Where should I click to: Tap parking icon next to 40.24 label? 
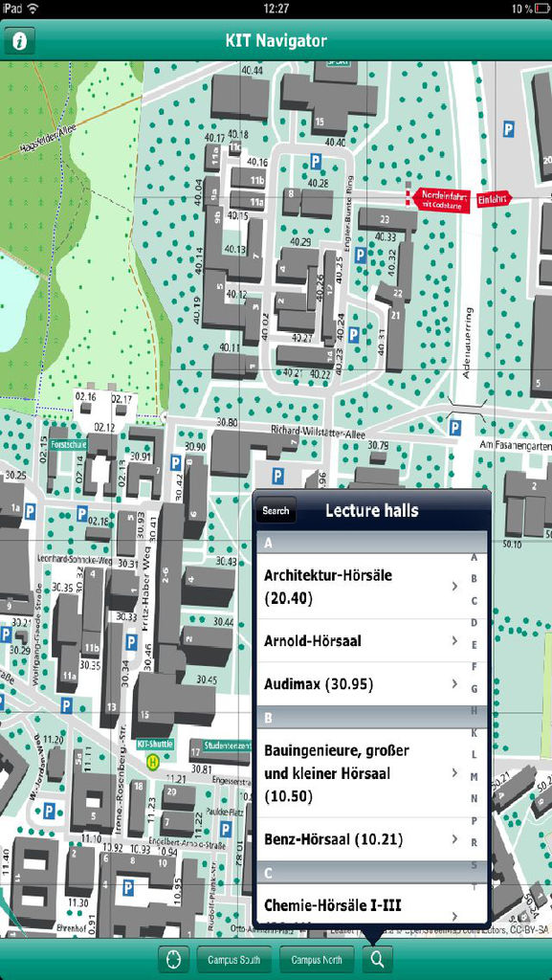(x=353, y=334)
